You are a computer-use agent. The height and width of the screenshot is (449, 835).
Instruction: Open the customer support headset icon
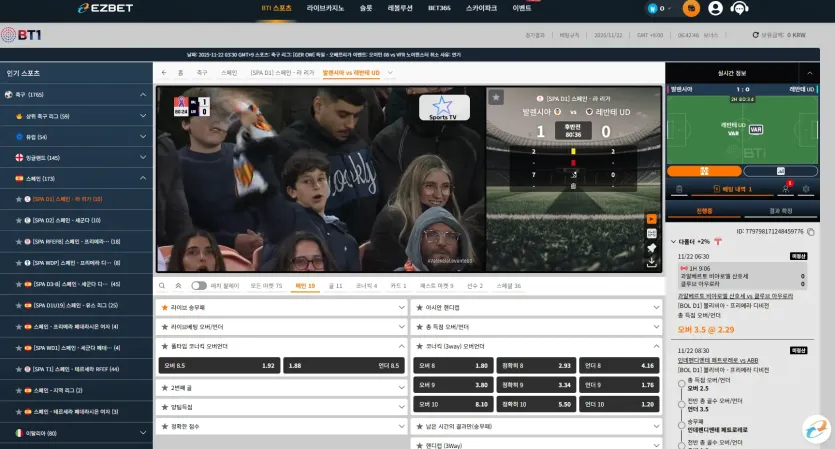[739, 8]
